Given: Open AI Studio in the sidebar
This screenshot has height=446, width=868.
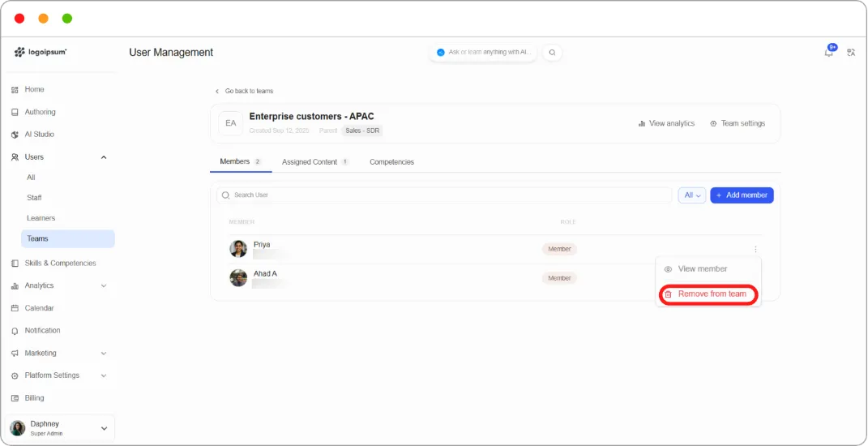Looking at the screenshot, I should (39, 134).
